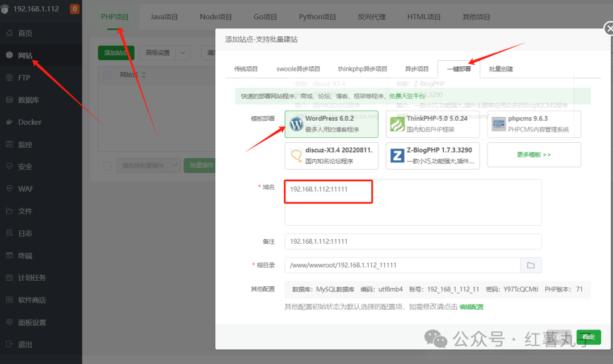Screen dimensions: 613x364
Task: Select the Python项目 tab
Action: (x=317, y=17)
